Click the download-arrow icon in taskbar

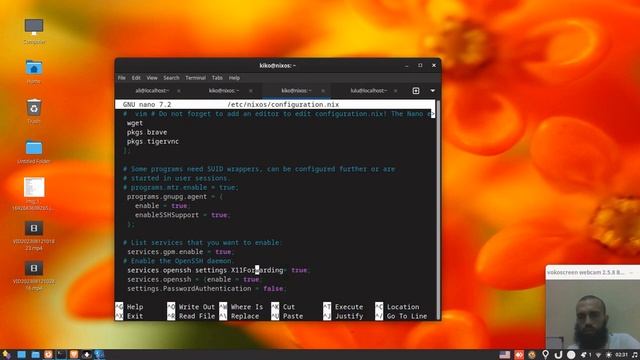pyautogui.click(x=87, y=354)
